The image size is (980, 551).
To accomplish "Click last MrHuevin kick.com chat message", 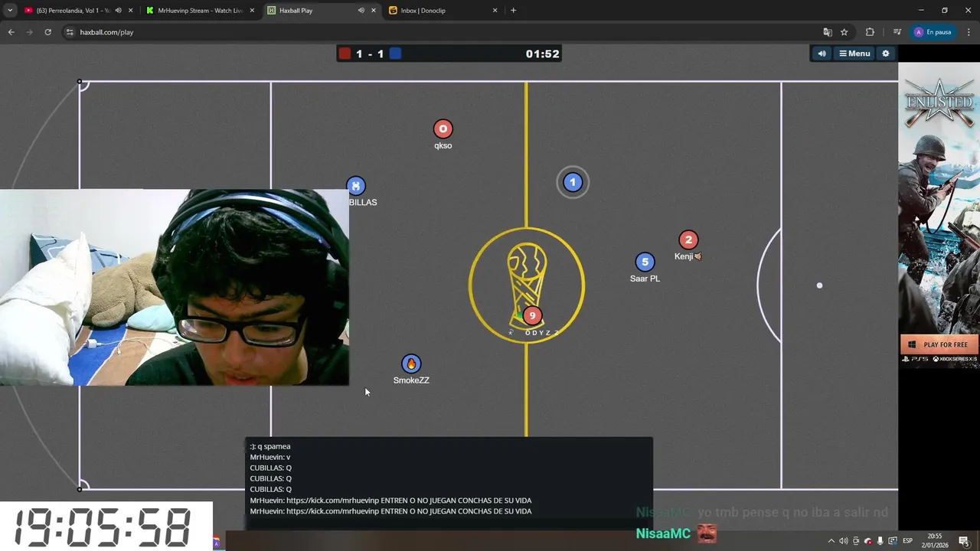I will (x=390, y=511).
